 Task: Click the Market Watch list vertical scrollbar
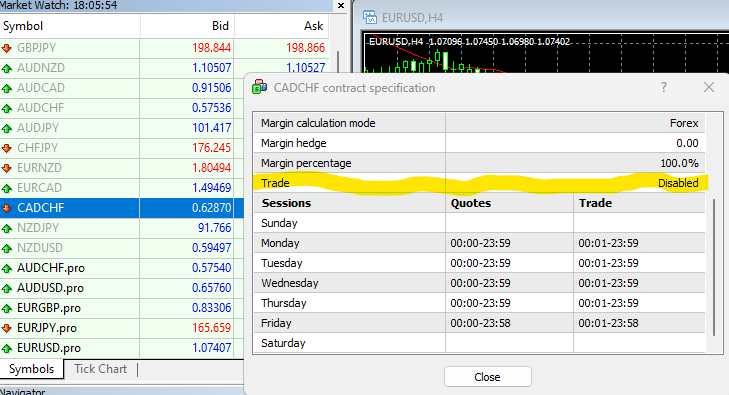point(338,62)
